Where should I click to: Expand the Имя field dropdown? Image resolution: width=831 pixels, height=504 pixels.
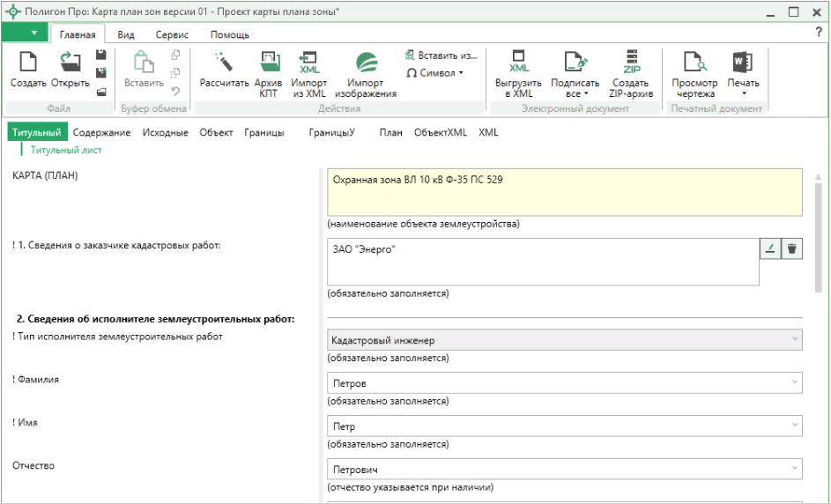(795, 426)
